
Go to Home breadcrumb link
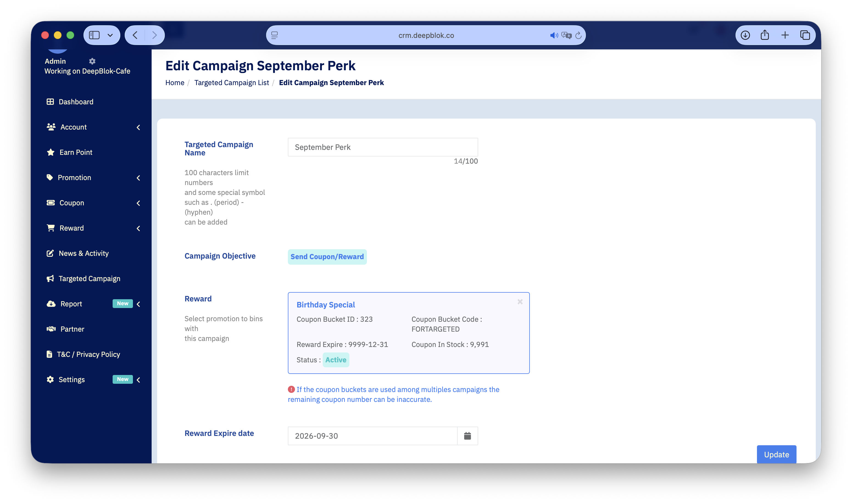pos(175,83)
